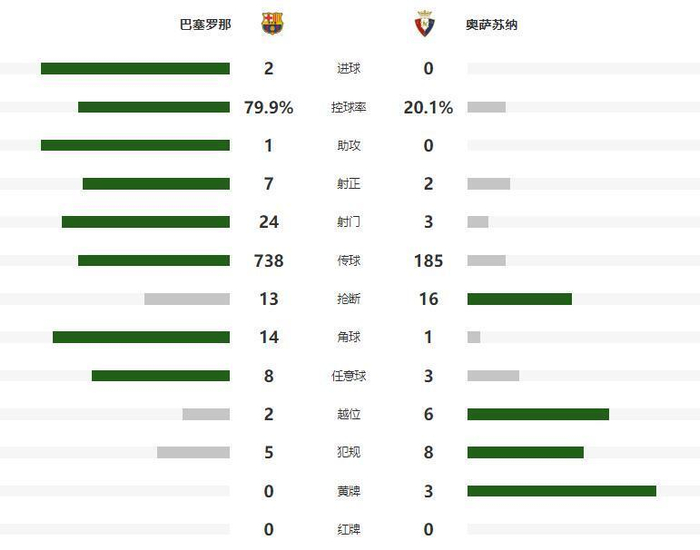
Task: Click Barcelona's green shots bar
Action: (146, 222)
